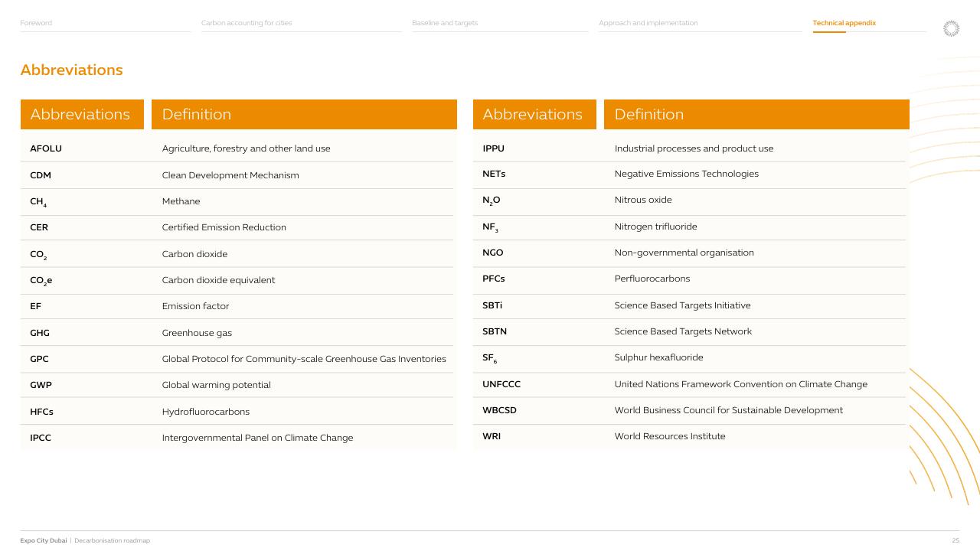Image resolution: width=980 pixels, height=551 pixels.
Task: Switch to Baseline and targets tab
Action: point(445,23)
